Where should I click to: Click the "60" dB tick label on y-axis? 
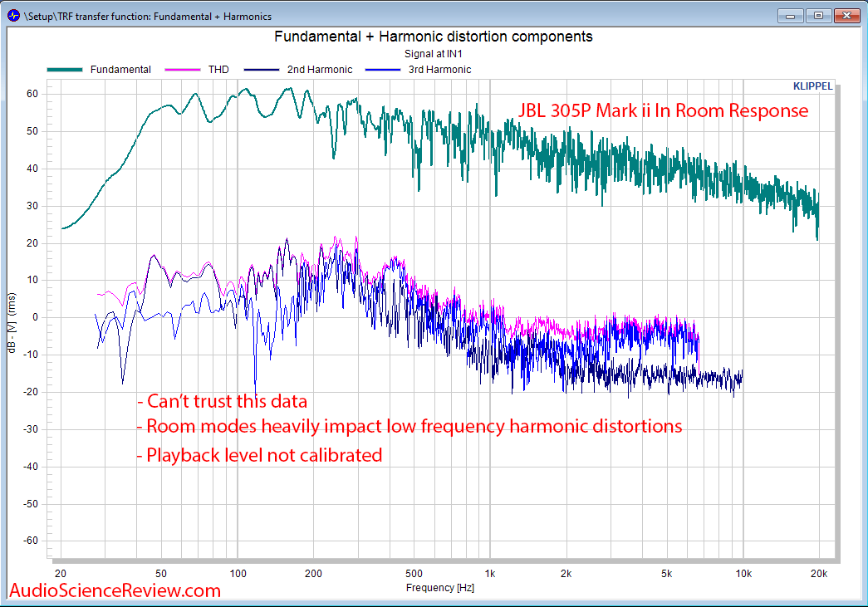pyautogui.click(x=32, y=94)
